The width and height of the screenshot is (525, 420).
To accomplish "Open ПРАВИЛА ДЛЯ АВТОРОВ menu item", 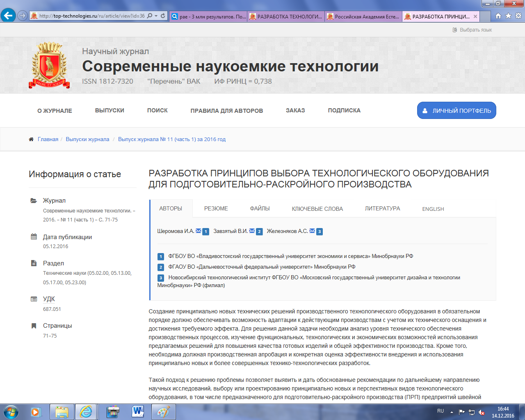I will click(x=226, y=111).
